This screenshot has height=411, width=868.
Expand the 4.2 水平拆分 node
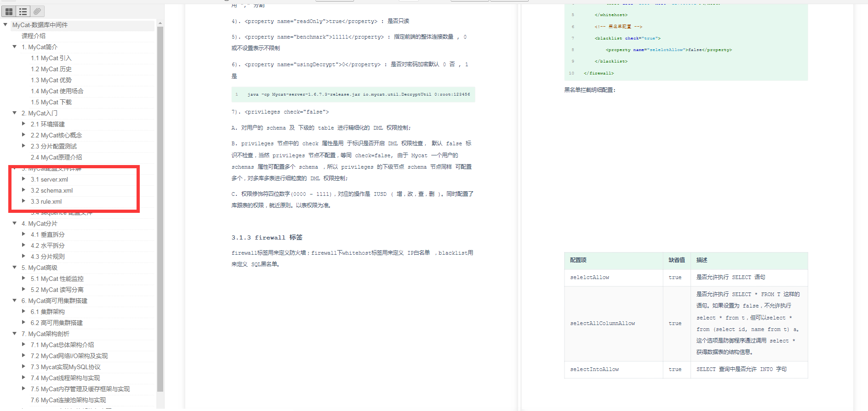pyautogui.click(x=24, y=245)
